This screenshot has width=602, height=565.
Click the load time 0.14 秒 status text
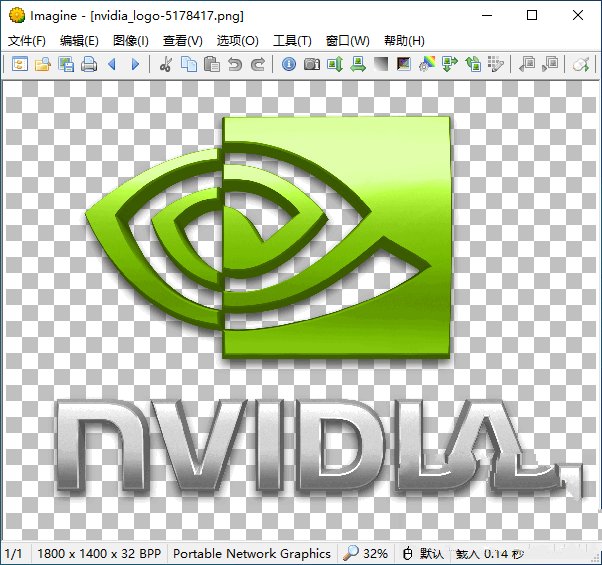[490, 554]
